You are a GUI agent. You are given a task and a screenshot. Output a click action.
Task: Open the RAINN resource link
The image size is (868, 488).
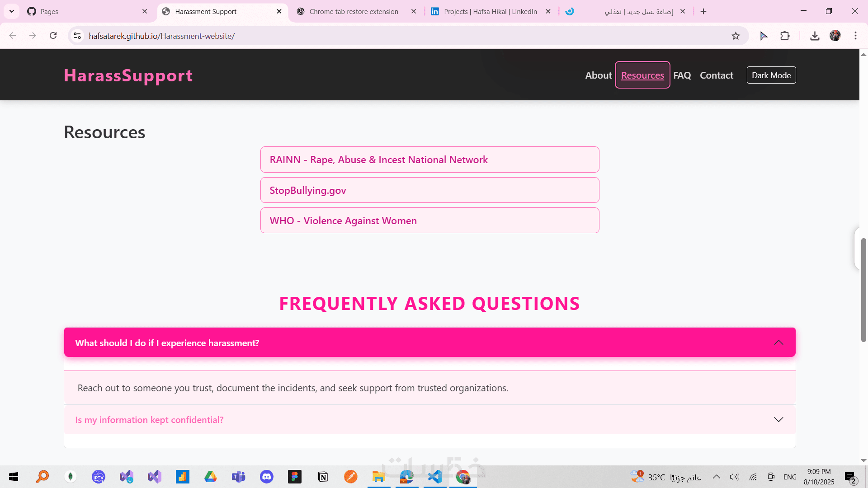(378, 160)
